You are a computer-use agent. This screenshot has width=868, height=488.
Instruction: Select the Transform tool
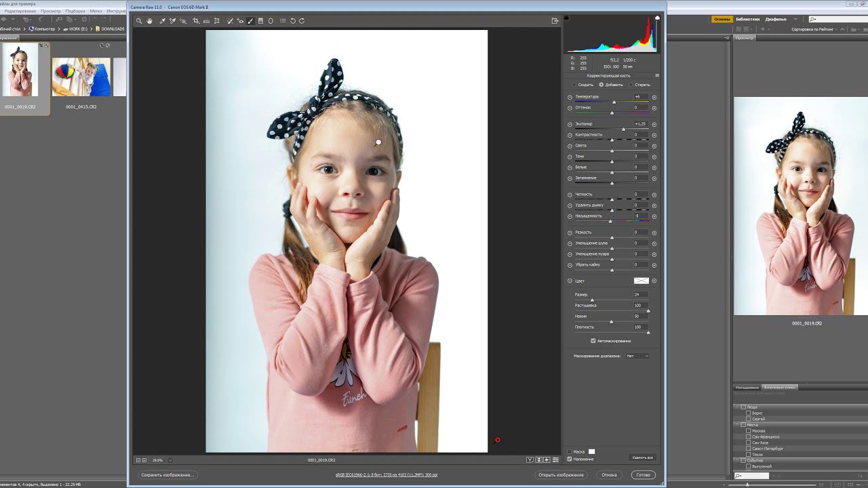217,21
